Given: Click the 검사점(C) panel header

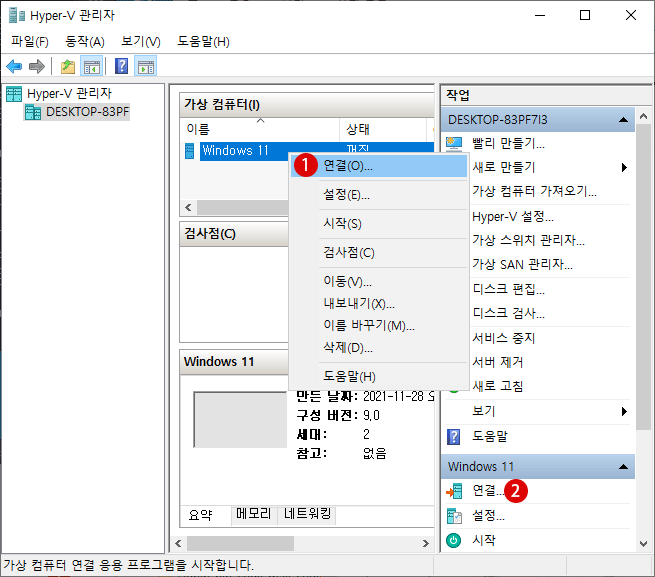Looking at the screenshot, I should (234, 234).
